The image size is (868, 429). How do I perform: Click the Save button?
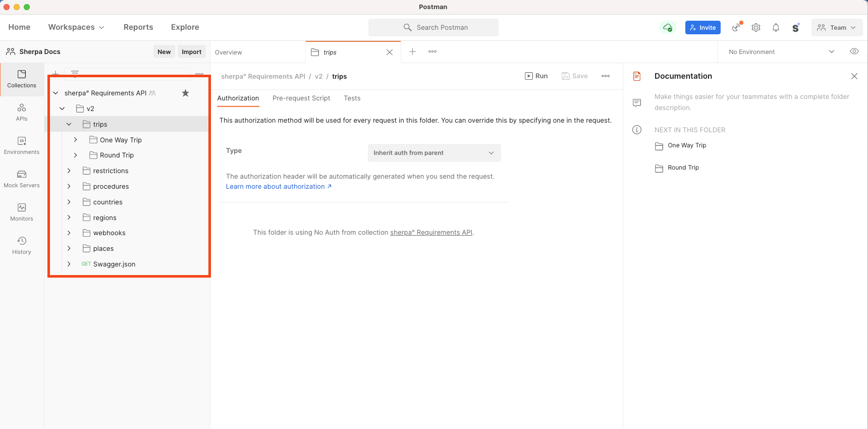575,76
